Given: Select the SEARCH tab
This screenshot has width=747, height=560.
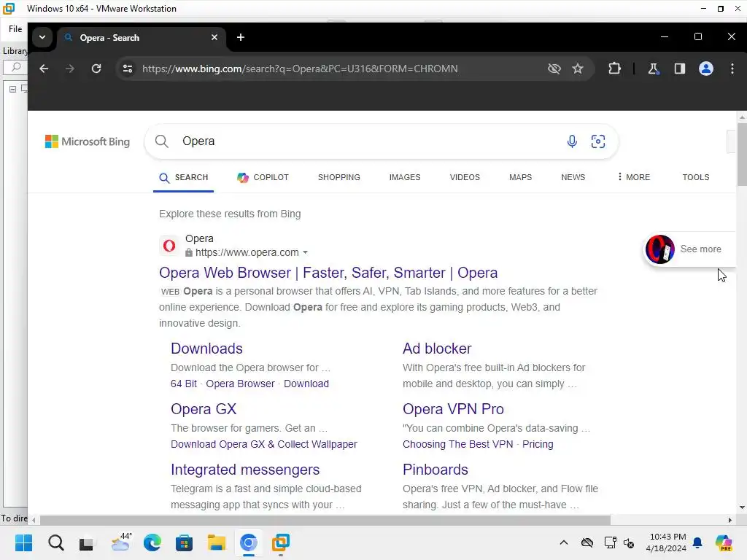Looking at the screenshot, I should click(x=183, y=177).
